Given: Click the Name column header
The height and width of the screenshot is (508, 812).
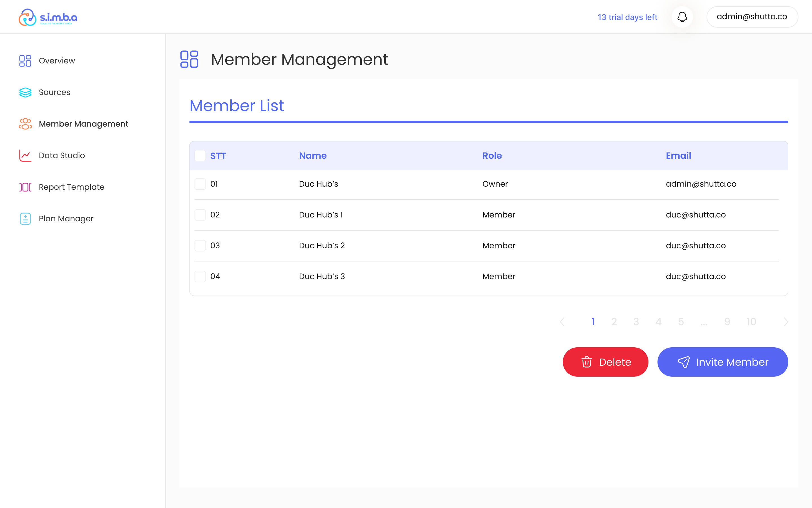Looking at the screenshot, I should [313, 156].
